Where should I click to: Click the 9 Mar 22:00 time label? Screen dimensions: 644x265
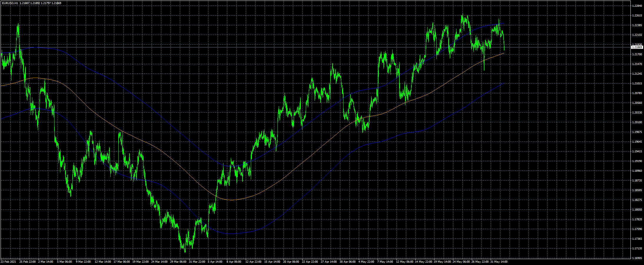[x=83, y=261]
